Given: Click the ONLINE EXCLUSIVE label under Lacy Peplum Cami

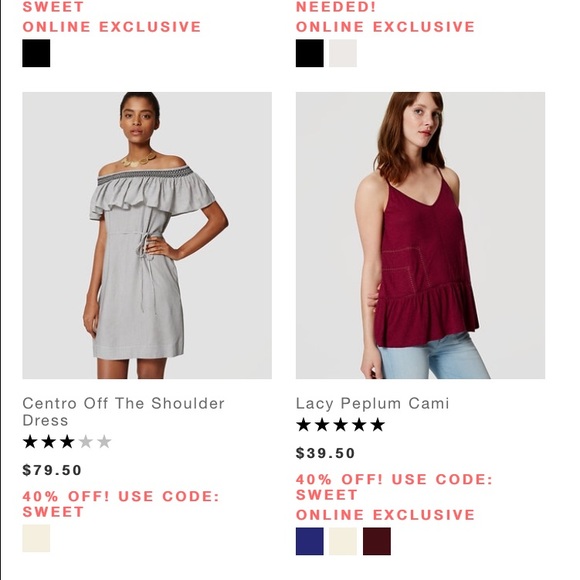Looking at the screenshot, I should click(x=385, y=515).
